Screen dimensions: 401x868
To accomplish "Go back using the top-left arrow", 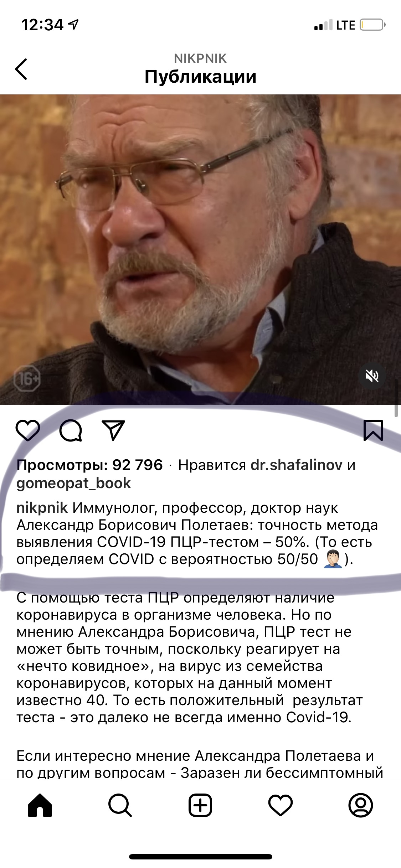I will (x=21, y=69).
